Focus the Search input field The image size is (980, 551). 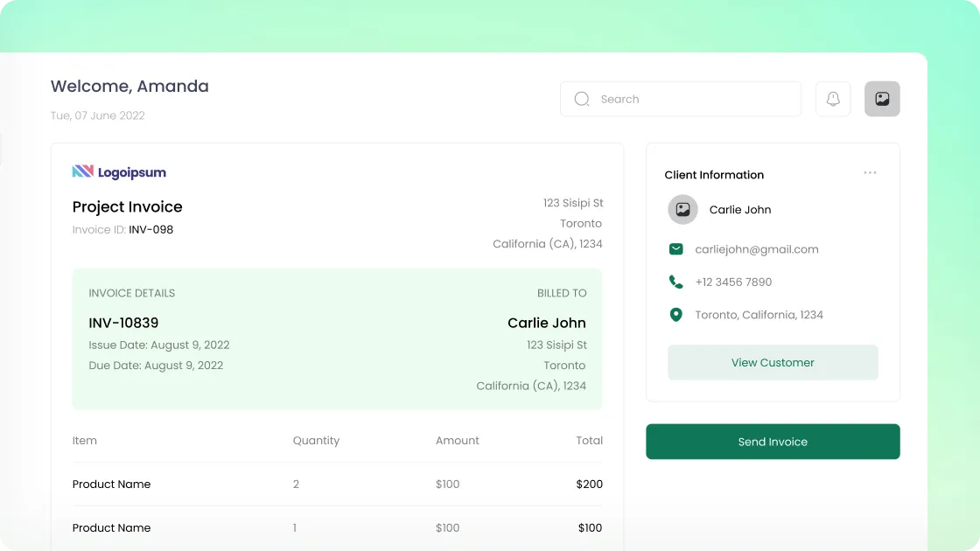691,99
